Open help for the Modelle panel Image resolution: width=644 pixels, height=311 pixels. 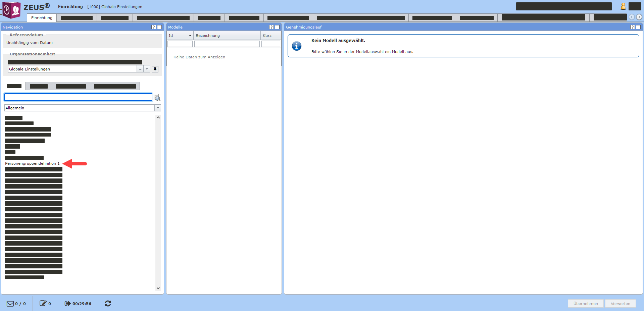(271, 27)
